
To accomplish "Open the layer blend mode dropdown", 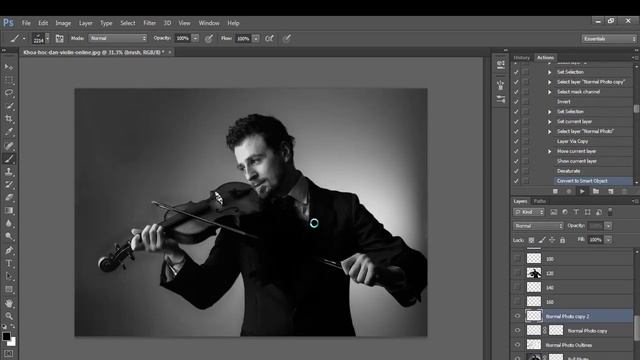I will coord(538,226).
